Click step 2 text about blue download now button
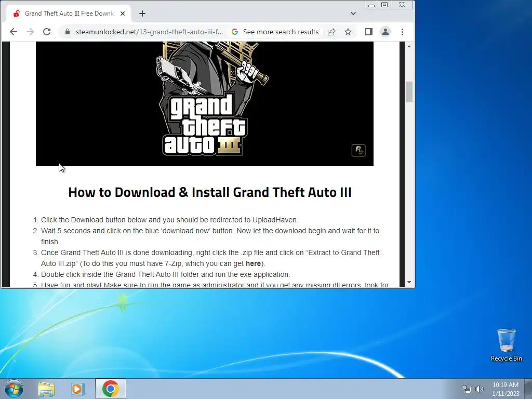The width and height of the screenshot is (532, 399). pyautogui.click(x=210, y=236)
